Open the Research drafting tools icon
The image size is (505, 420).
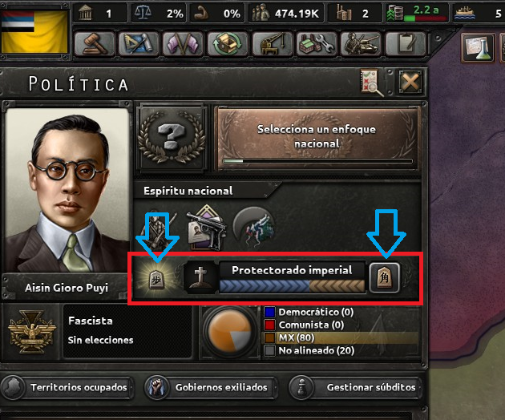point(139,43)
